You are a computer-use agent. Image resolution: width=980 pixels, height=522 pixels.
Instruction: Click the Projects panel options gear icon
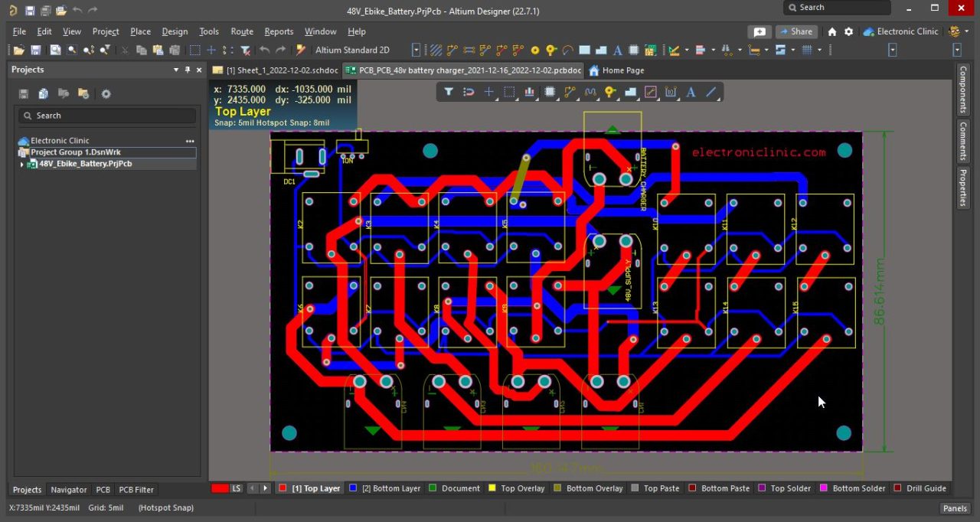(x=106, y=94)
